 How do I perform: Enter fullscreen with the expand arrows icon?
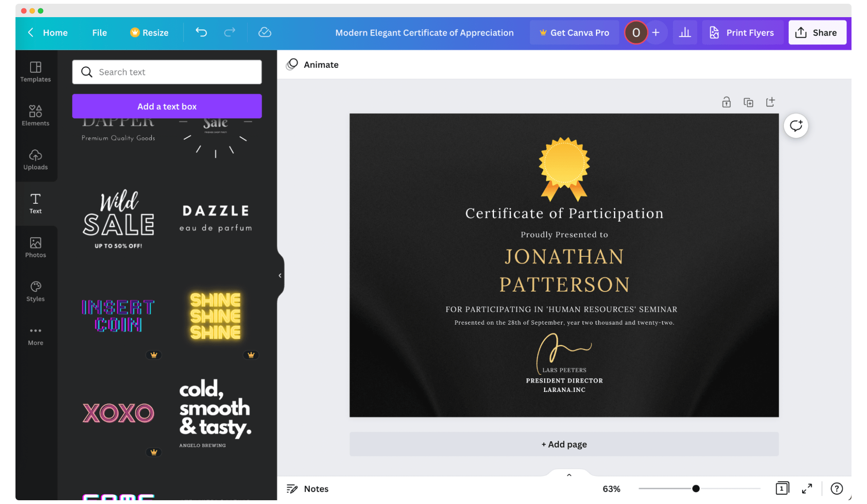tap(807, 488)
